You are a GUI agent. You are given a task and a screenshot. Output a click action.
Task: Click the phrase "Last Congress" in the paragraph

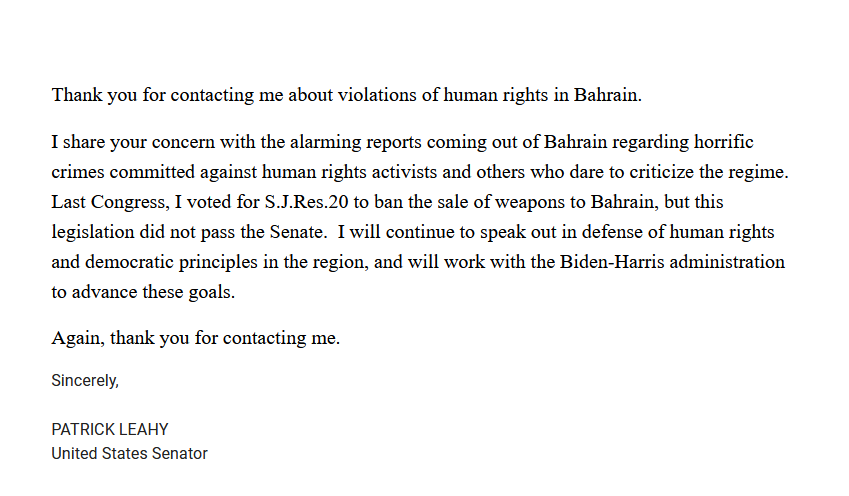pos(108,202)
